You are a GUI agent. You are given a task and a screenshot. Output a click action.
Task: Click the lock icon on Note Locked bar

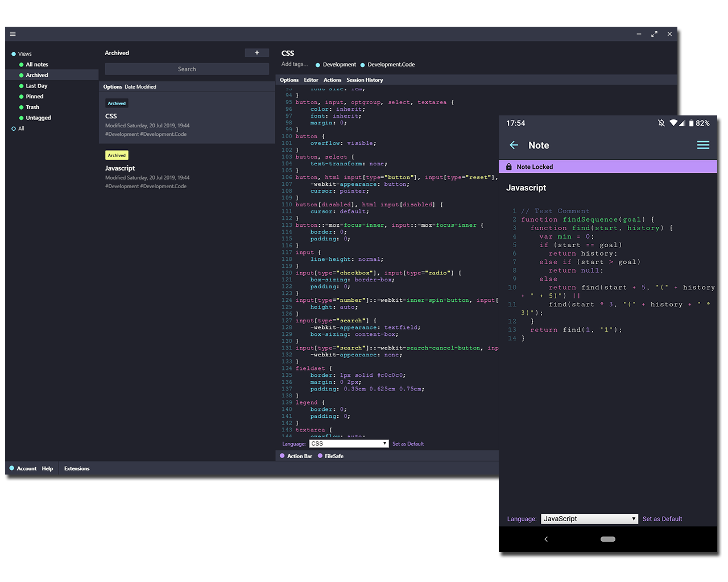pos(509,167)
